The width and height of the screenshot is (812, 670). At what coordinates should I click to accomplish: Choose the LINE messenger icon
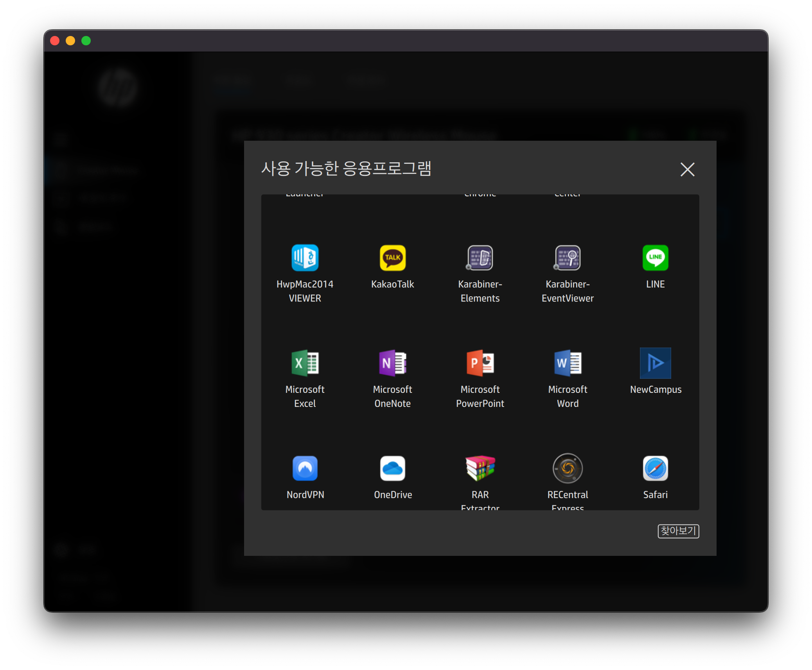tap(655, 258)
